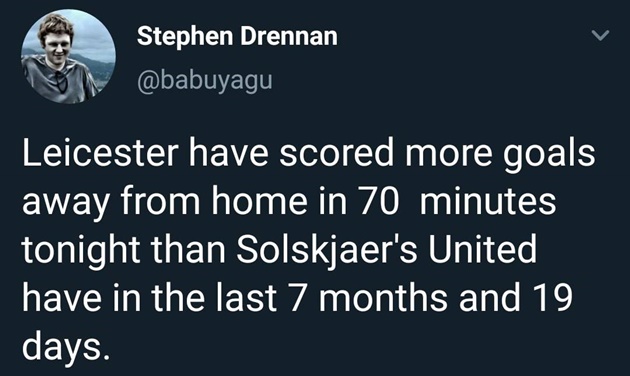630x376 pixels.
Task: Select the number 7 before months
Action: pyautogui.click(x=298, y=298)
